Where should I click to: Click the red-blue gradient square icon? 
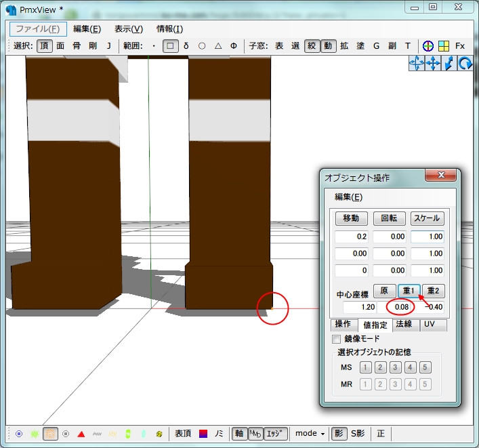203,433
